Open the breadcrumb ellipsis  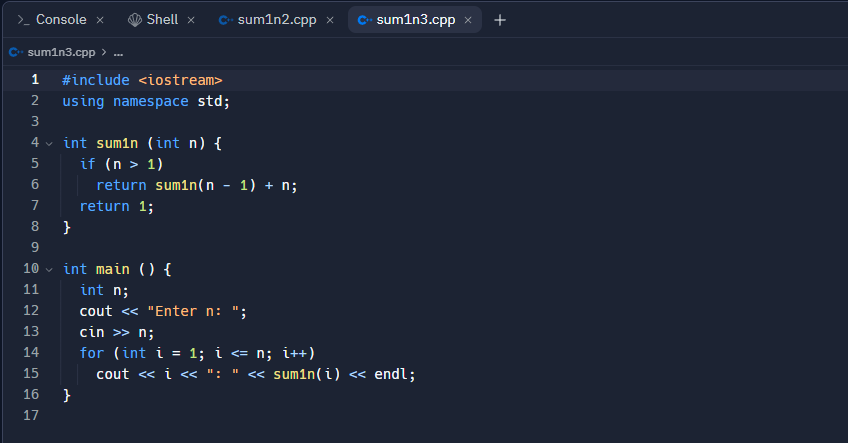pos(118,53)
